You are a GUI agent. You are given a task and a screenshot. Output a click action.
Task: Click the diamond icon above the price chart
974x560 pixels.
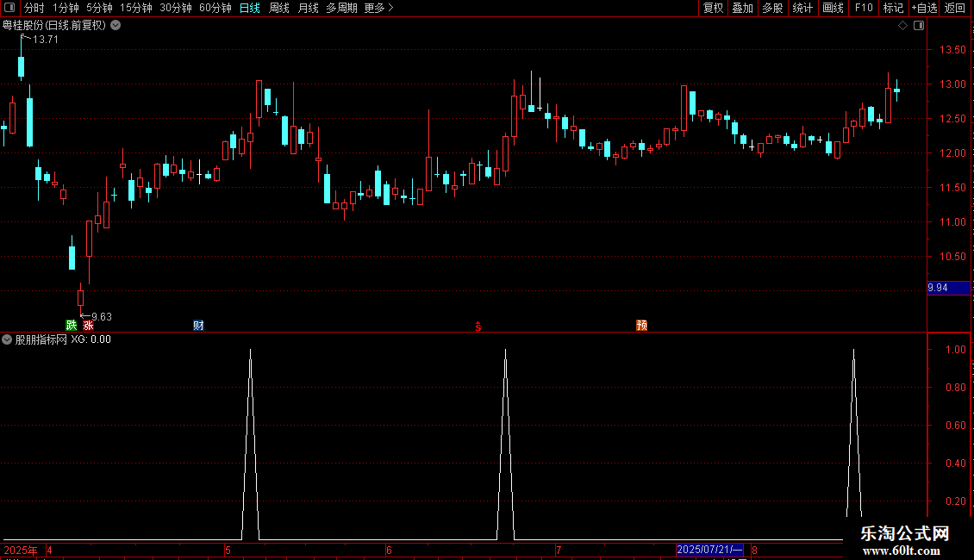[x=902, y=26]
